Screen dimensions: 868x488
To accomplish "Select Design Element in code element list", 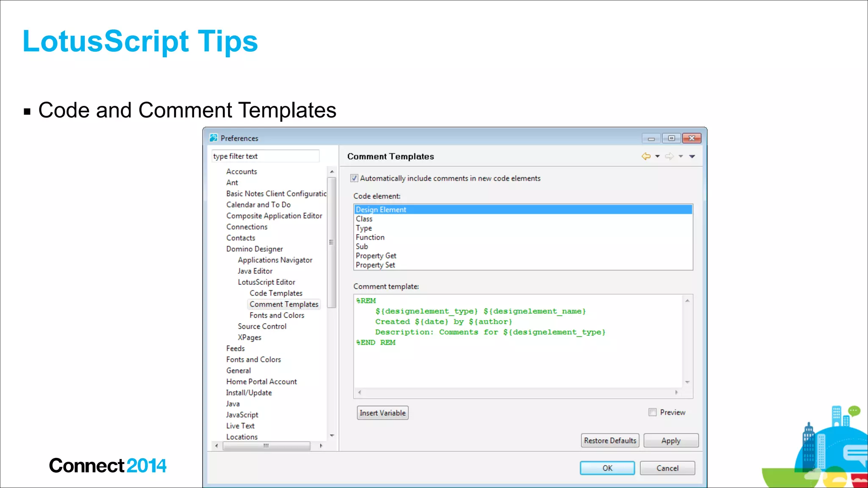I will point(523,210).
